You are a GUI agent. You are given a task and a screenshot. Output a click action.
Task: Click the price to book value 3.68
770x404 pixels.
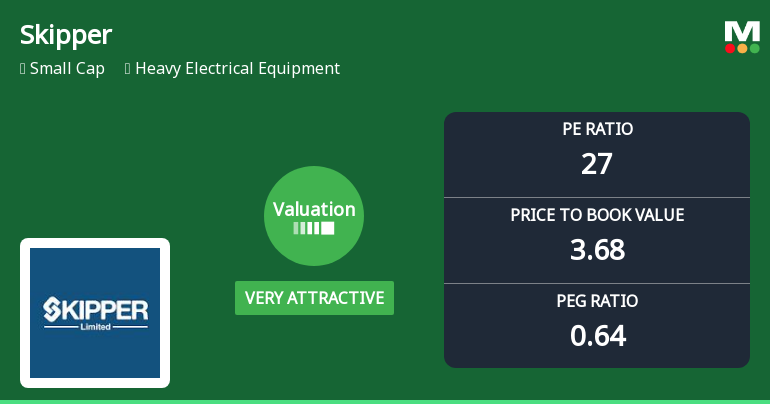(x=597, y=250)
